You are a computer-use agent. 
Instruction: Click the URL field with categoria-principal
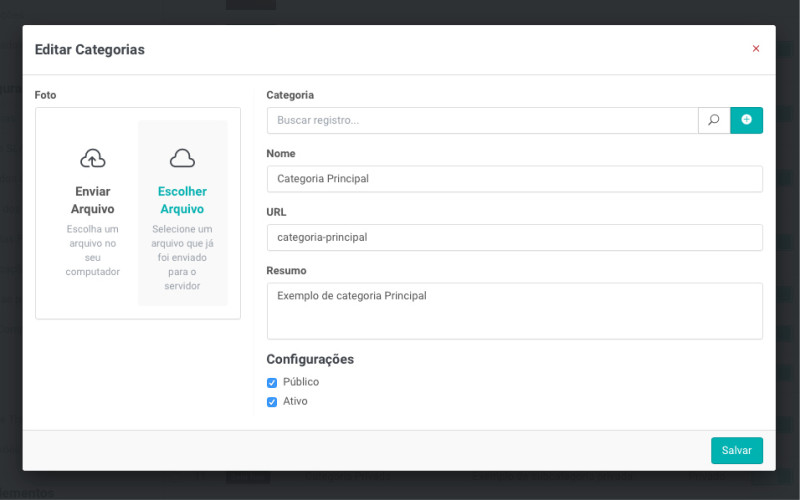(x=514, y=238)
